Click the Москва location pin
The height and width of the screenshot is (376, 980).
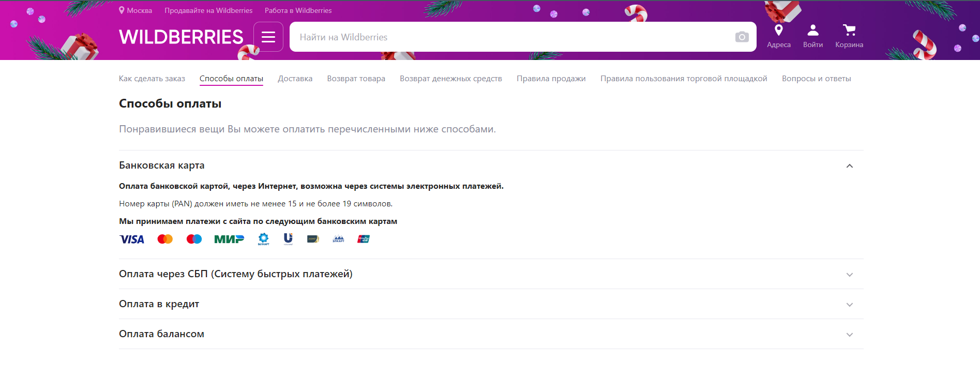click(122, 10)
